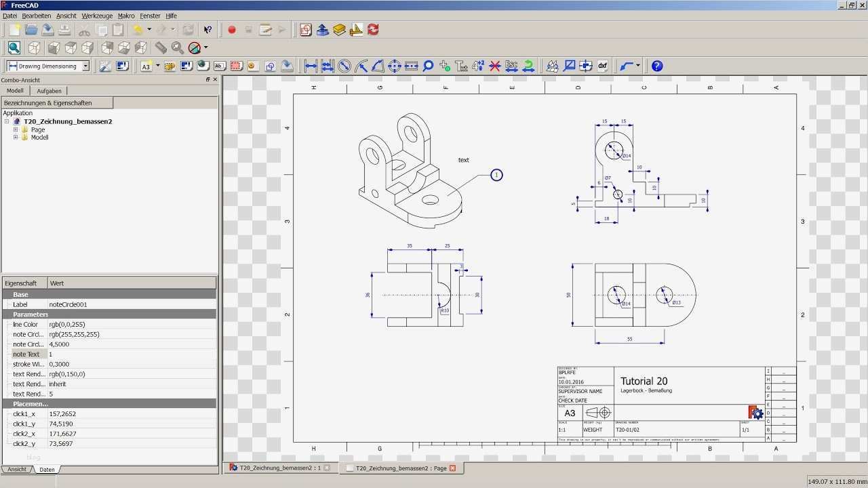Viewport: 868px width, 488px height.
Task: Open the Werkzeuge menu
Action: point(97,16)
